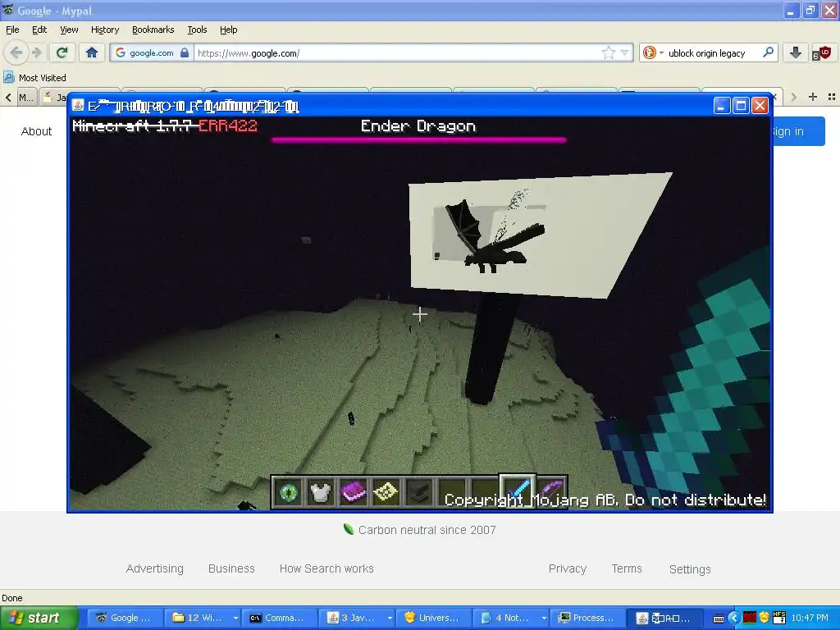The height and width of the screenshot is (630, 840).
Task: Click the Minecraft 1.7.7 ERR422 version text
Action: click(x=164, y=126)
